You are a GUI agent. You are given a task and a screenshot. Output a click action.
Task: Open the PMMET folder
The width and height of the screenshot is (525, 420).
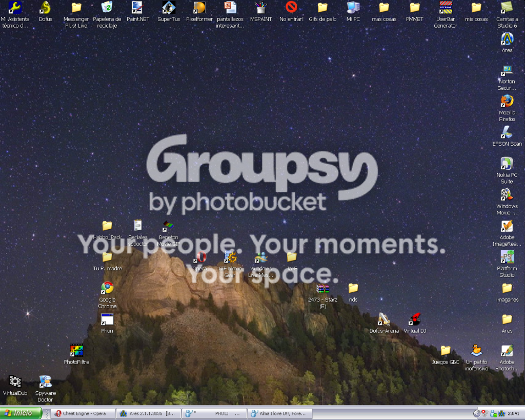pos(414,12)
